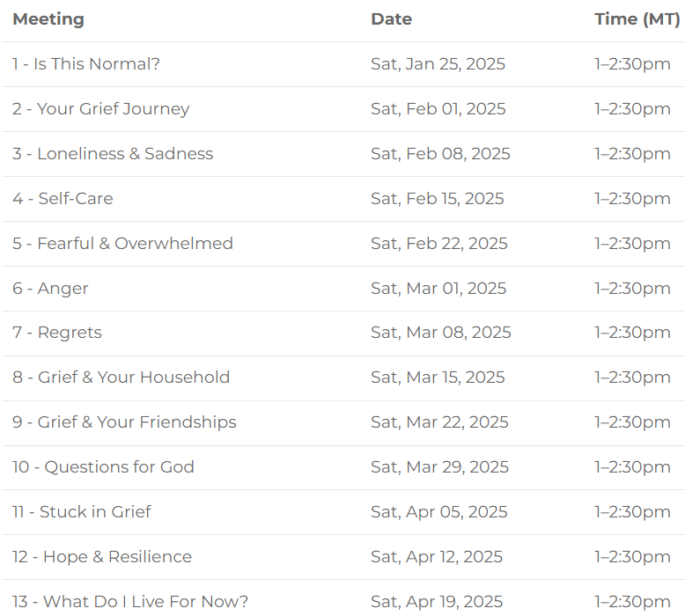Open the '10 - Questions for God' meeting
This screenshot has width=685, height=616.
tap(103, 467)
